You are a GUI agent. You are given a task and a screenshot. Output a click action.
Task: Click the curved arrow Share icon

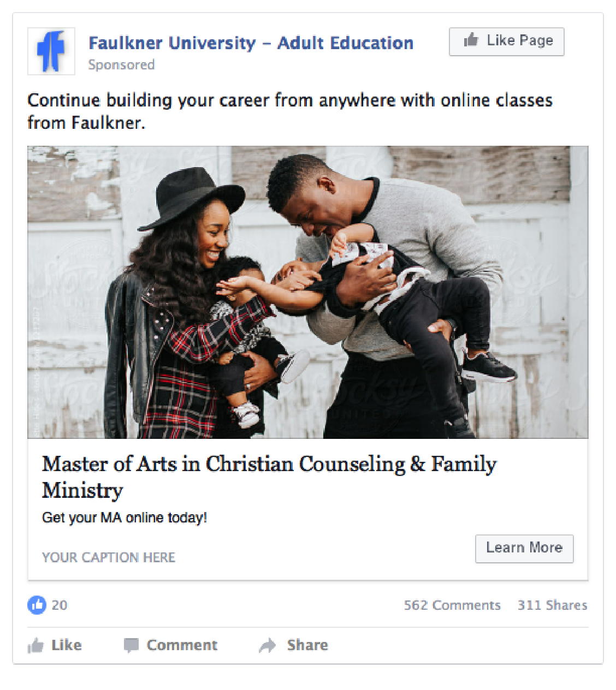click(268, 646)
